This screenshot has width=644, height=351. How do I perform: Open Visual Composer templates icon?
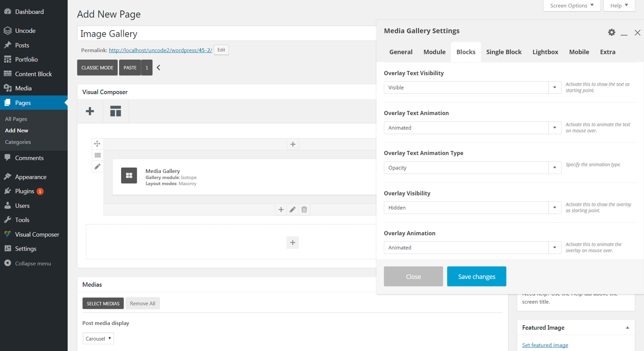(x=116, y=111)
